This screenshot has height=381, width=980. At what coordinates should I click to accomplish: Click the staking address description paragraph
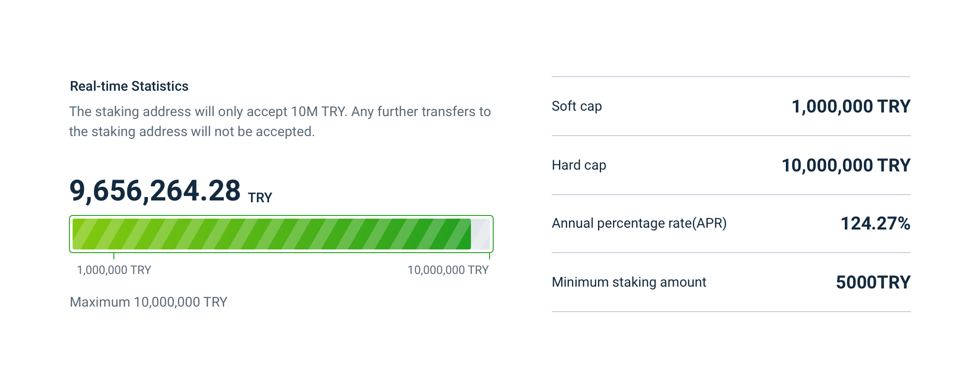280,122
